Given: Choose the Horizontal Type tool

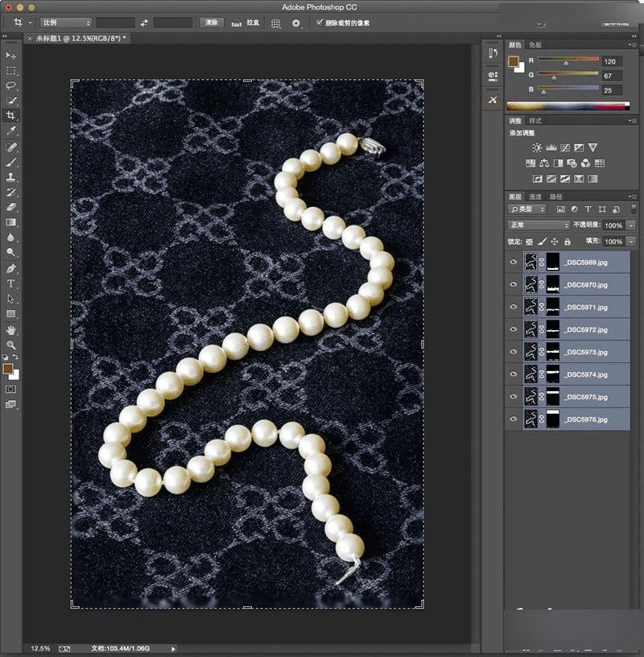Looking at the screenshot, I should click(x=11, y=283).
